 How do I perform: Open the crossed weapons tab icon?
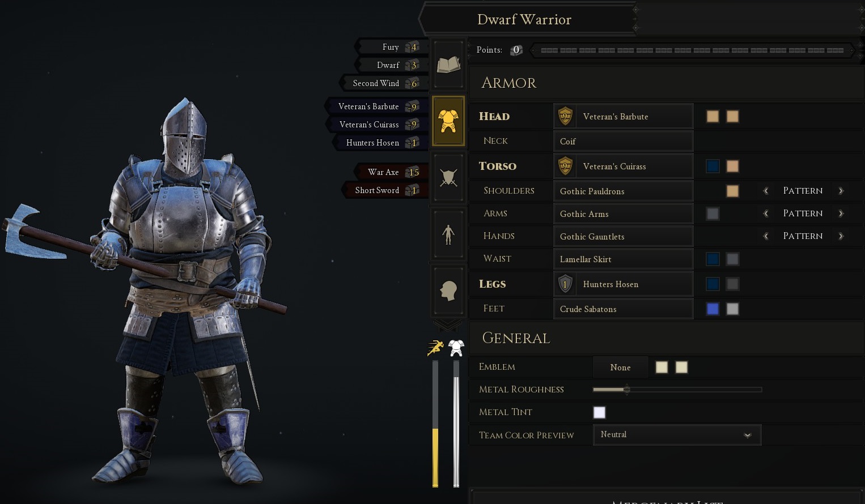pos(448,177)
